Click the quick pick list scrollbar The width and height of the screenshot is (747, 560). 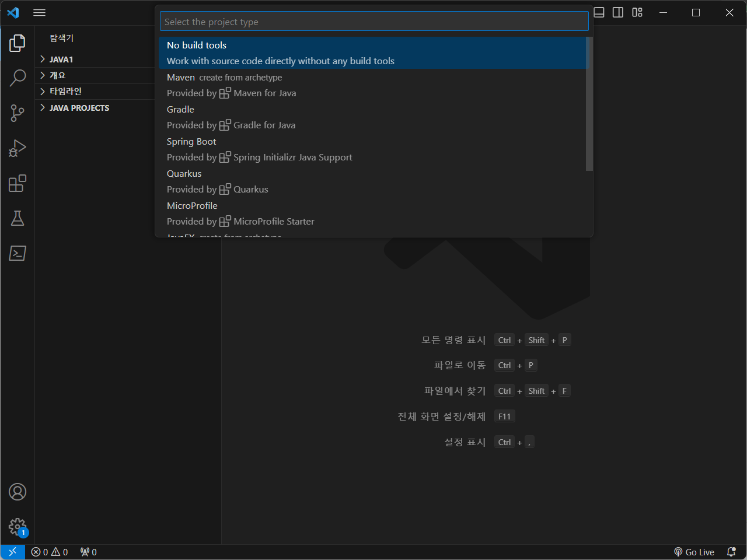point(589,104)
